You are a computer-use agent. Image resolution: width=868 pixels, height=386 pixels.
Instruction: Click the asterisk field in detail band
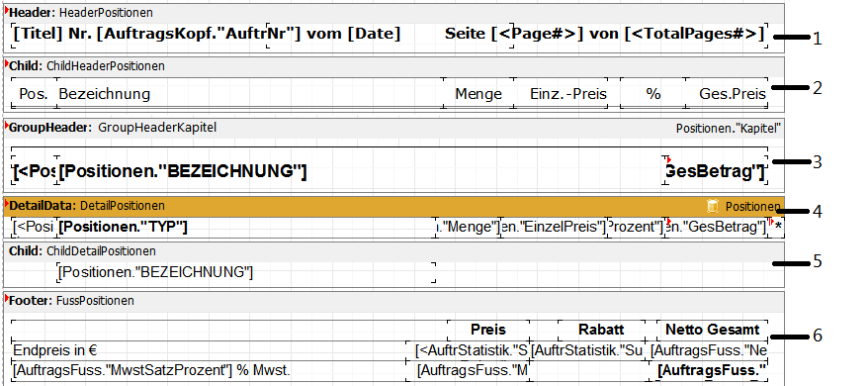tap(777, 227)
